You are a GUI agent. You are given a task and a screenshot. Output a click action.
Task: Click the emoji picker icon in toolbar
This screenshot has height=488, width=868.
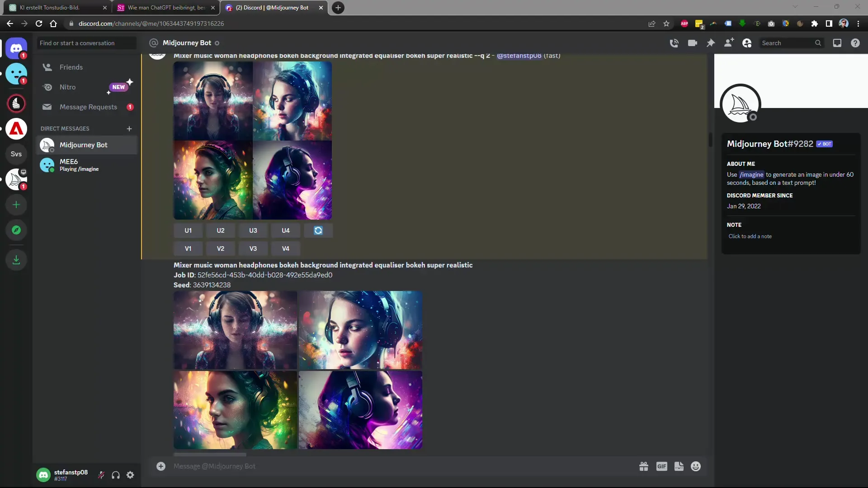(696, 467)
